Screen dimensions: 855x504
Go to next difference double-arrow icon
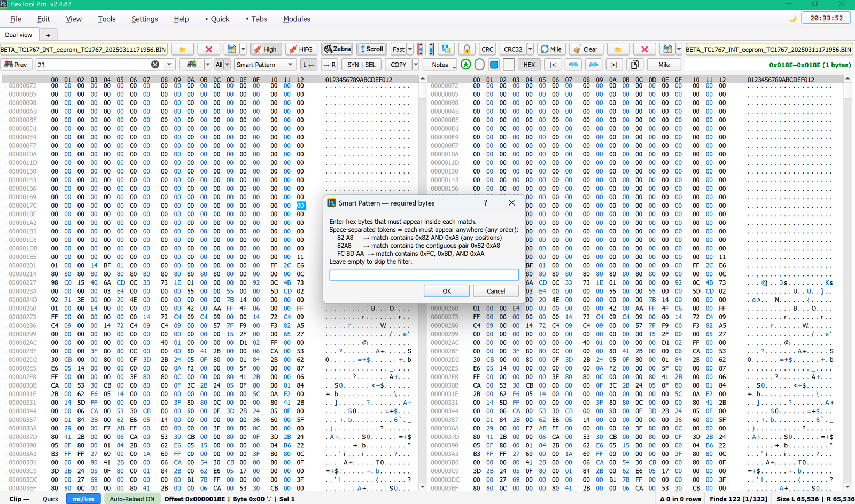pyautogui.click(x=594, y=65)
